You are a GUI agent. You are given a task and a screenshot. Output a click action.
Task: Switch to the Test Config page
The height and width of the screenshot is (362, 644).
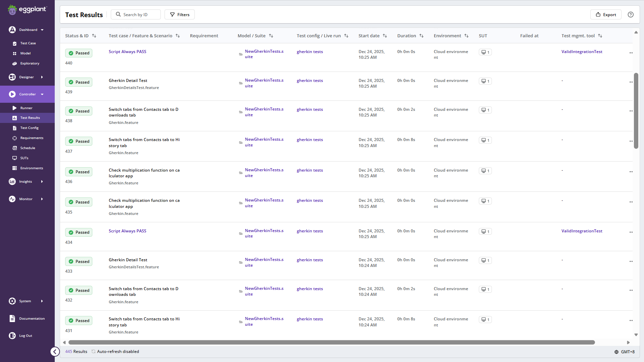tap(29, 128)
